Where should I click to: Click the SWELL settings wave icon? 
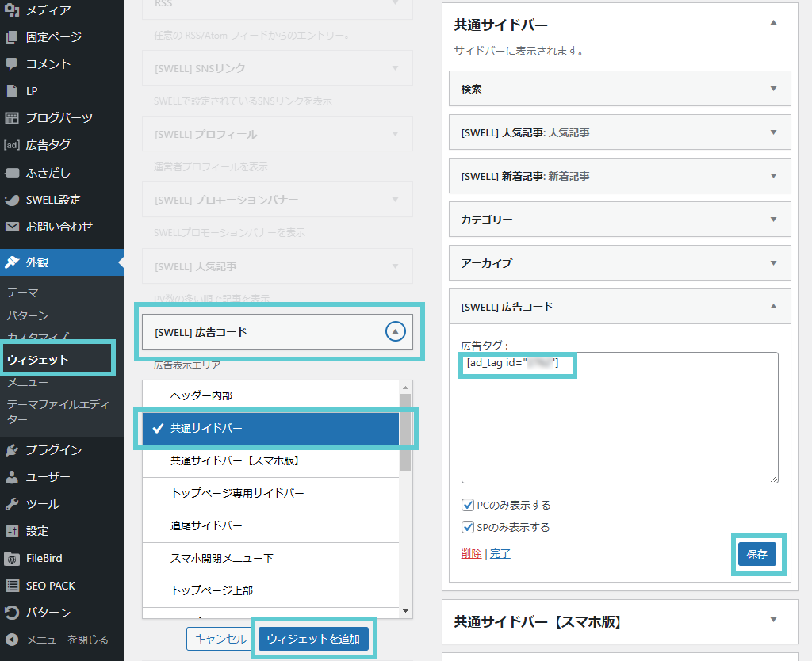(x=12, y=200)
